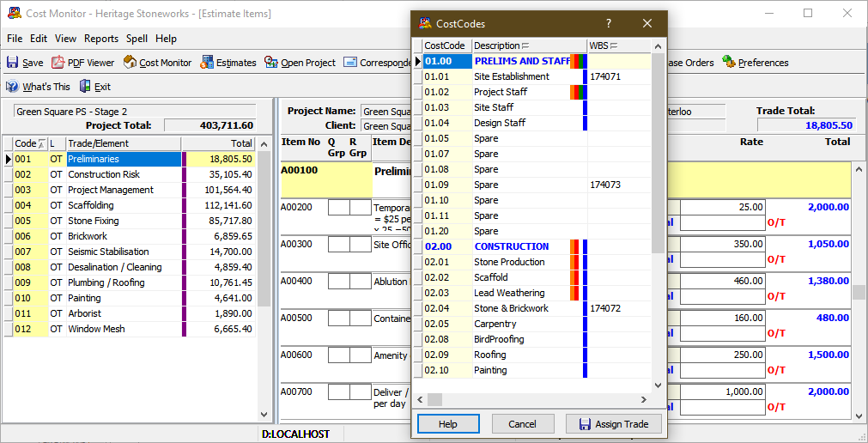Select the Stone Fixing trade row
Viewport: 868px width, 443px height.
click(x=130, y=221)
